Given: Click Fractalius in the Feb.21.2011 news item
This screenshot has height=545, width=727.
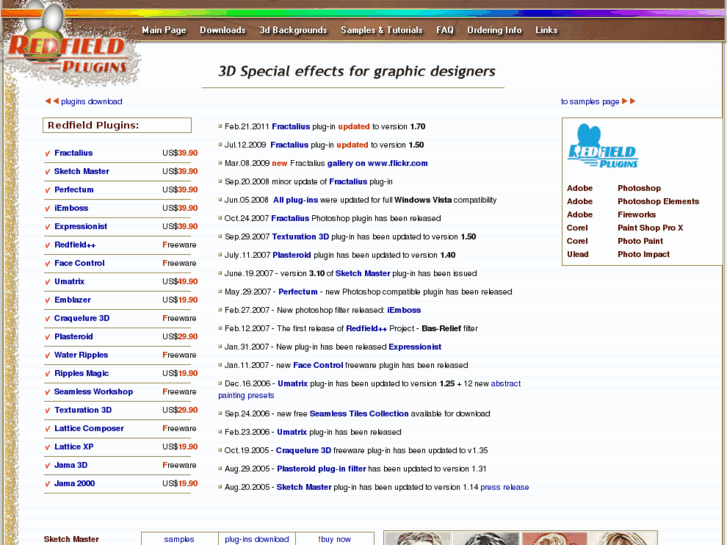Looking at the screenshot, I should coord(291,127).
